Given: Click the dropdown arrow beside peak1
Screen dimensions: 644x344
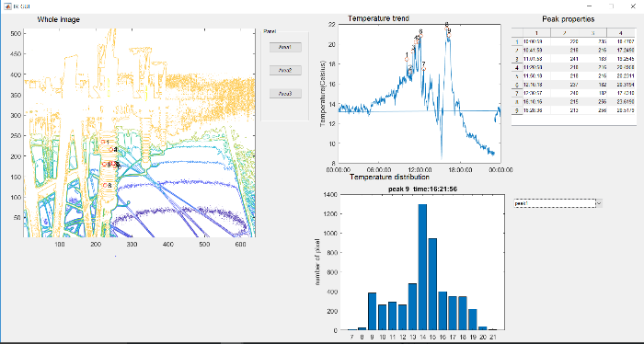Looking at the screenshot, I should pos(599,203).
